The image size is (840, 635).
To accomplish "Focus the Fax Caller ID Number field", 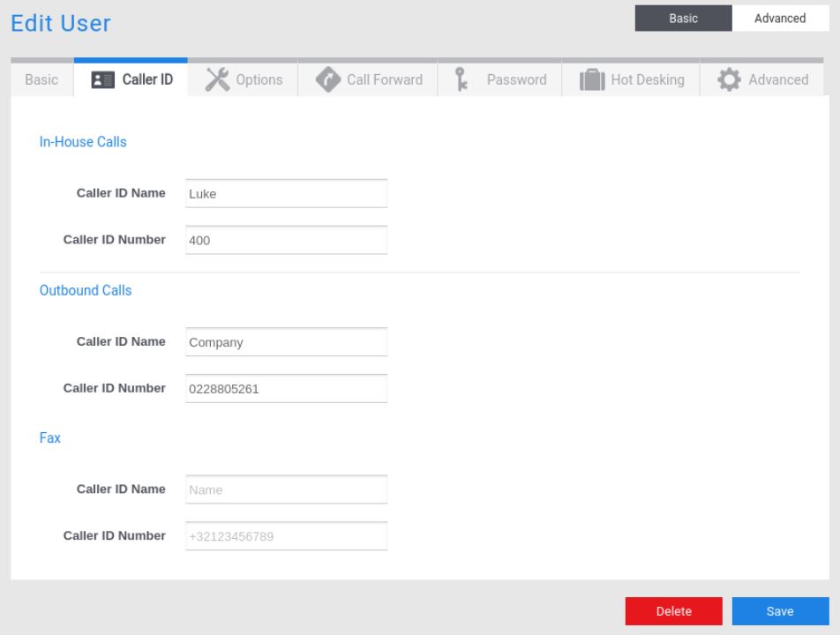I will [286, 536].
